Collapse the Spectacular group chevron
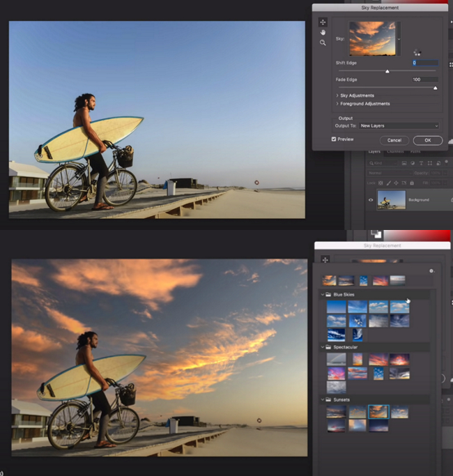 [x=322, y=347]
